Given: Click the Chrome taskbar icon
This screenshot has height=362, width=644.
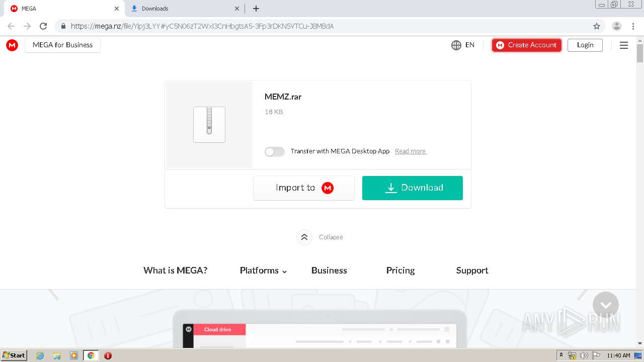Looking at the screenshot, I should (x=91, y=355).
